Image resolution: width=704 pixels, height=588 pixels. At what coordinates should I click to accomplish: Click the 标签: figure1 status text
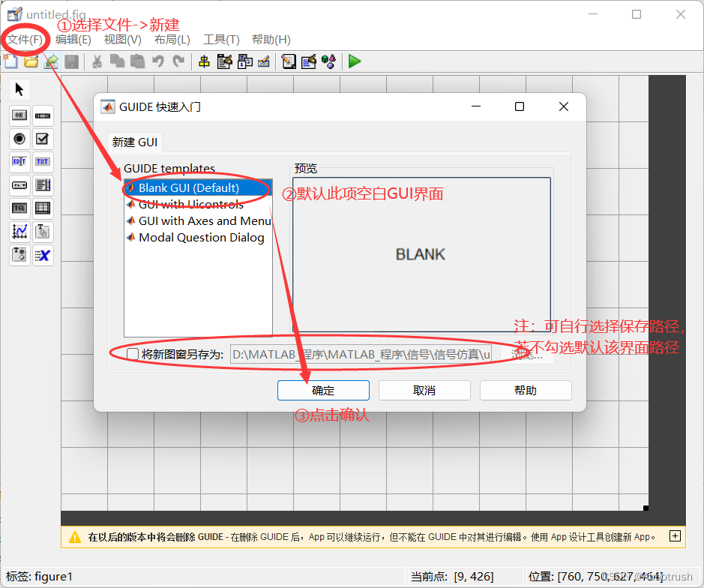[40, 576]
